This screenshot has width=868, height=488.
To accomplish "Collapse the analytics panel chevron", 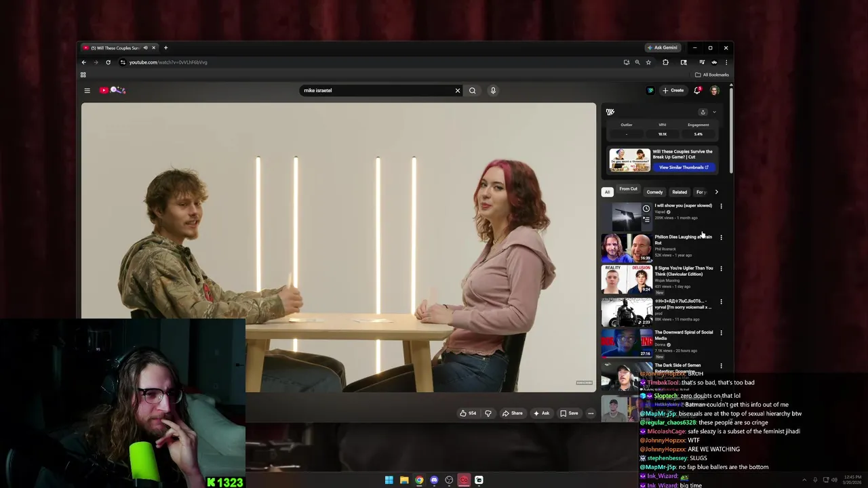I will pos(714,113).
